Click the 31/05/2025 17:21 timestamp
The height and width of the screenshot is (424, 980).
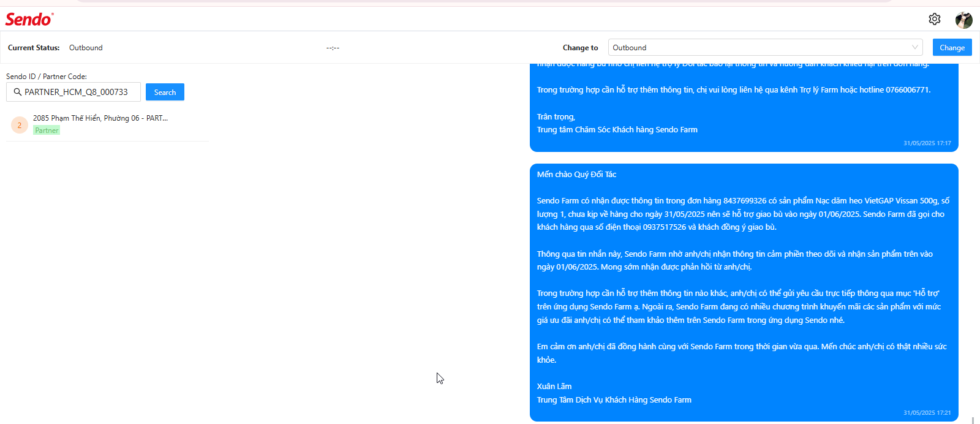point(927,413)
